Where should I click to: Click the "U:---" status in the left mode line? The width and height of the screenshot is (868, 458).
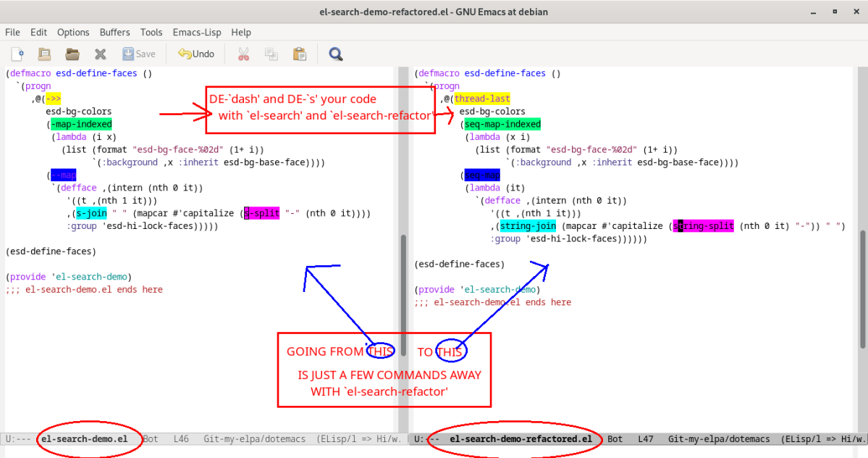coord(18,438)
